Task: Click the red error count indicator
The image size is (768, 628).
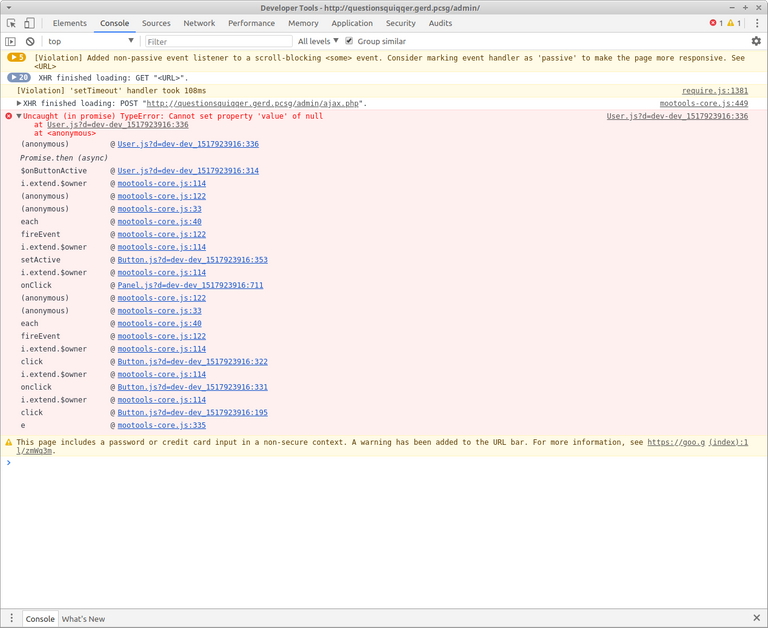Action: (716, 23)
